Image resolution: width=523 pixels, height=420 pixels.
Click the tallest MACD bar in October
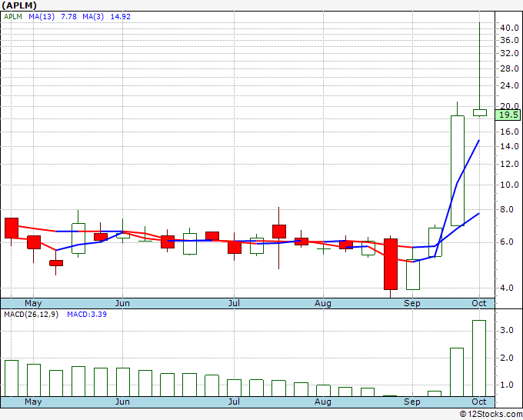point(479,358)
